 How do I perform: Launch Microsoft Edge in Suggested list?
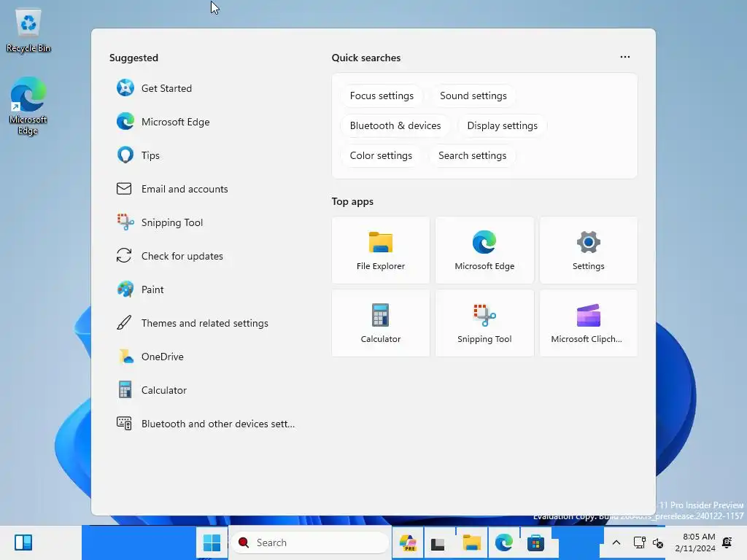tap(163, 122)
